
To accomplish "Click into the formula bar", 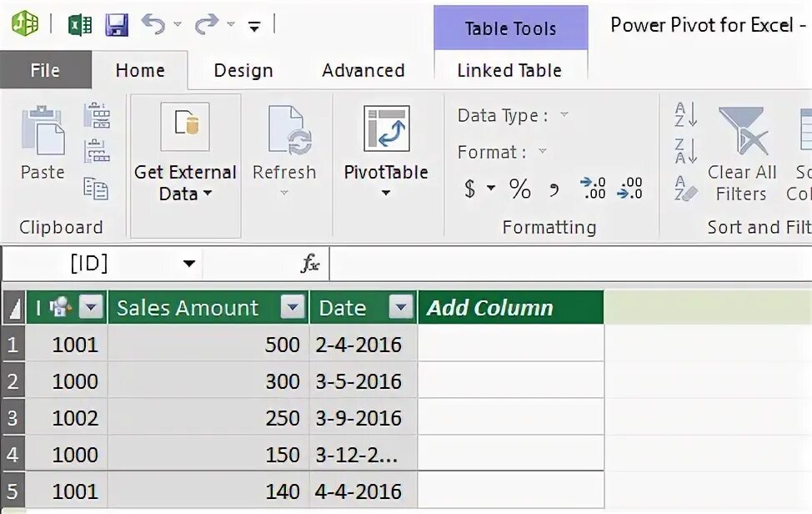I will coord(571,264).
